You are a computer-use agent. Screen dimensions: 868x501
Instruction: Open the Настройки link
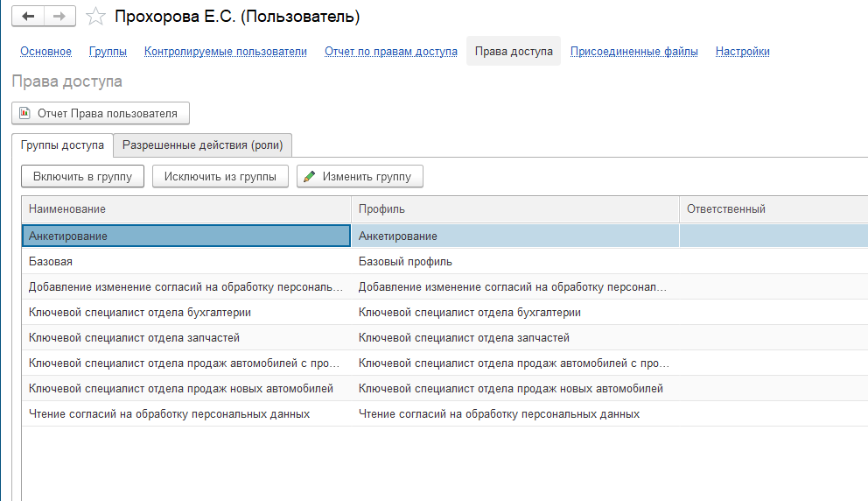(742, 51)
